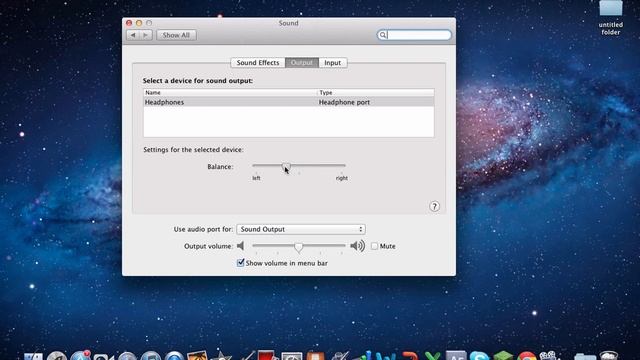
Task: Click the Name column header
Action: (x=230, y=93)
